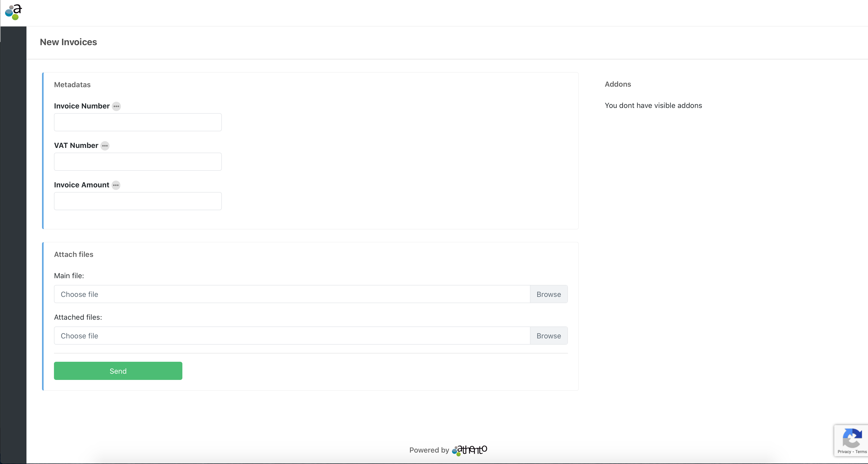Click the Athento logo in top-left corner
Image resolution: width=868 pixels, height=464 pixels.
click(13, 12)
